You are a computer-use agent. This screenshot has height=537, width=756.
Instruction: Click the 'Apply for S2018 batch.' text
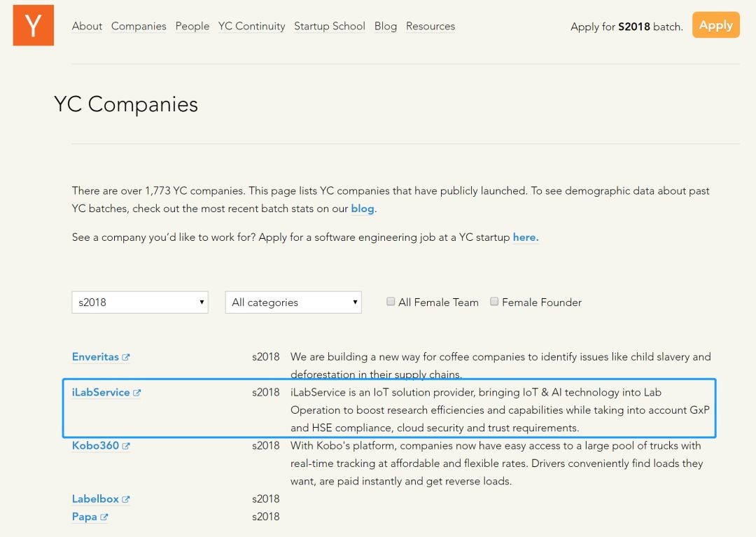626,27
